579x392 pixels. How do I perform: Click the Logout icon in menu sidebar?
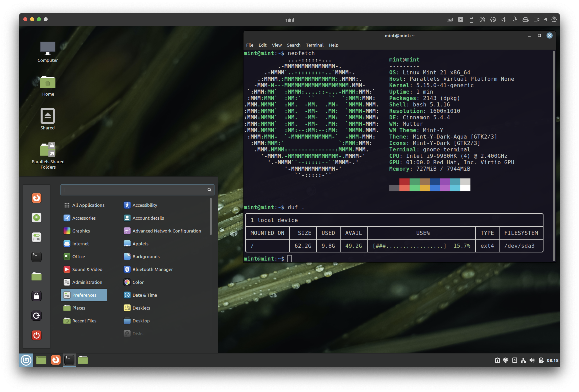pyautogui.click(x=36, y=316)
